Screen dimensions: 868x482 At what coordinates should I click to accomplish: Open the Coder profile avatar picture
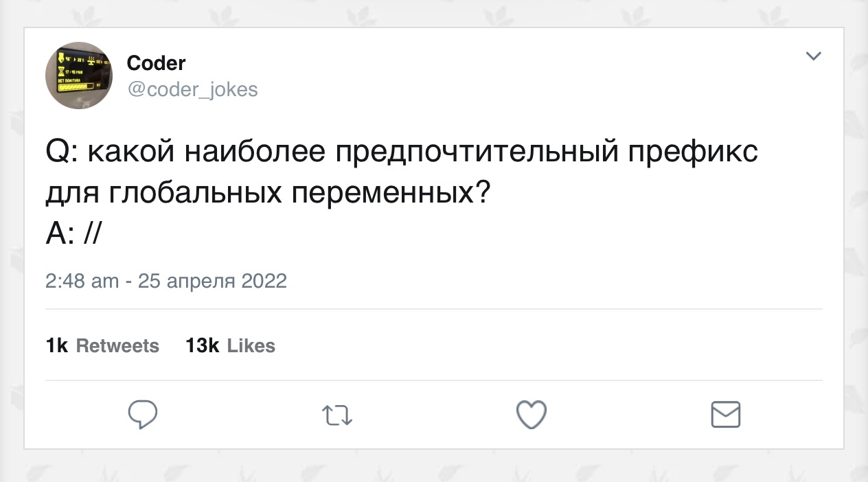79,76
